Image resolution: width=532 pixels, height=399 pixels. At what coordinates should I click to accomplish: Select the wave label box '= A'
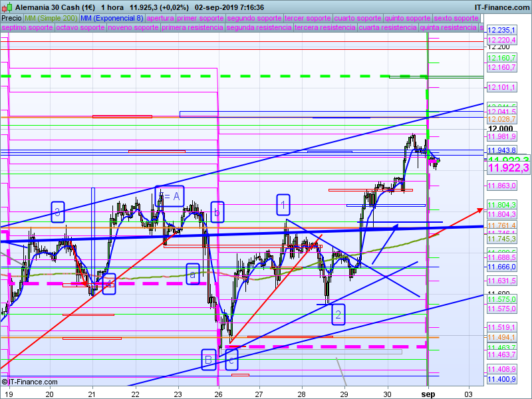(x=170, y=196)
